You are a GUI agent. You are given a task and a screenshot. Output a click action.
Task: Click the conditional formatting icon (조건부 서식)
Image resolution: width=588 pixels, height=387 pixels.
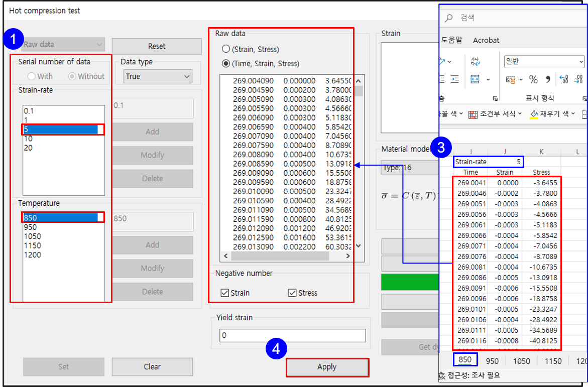[473, 114]
